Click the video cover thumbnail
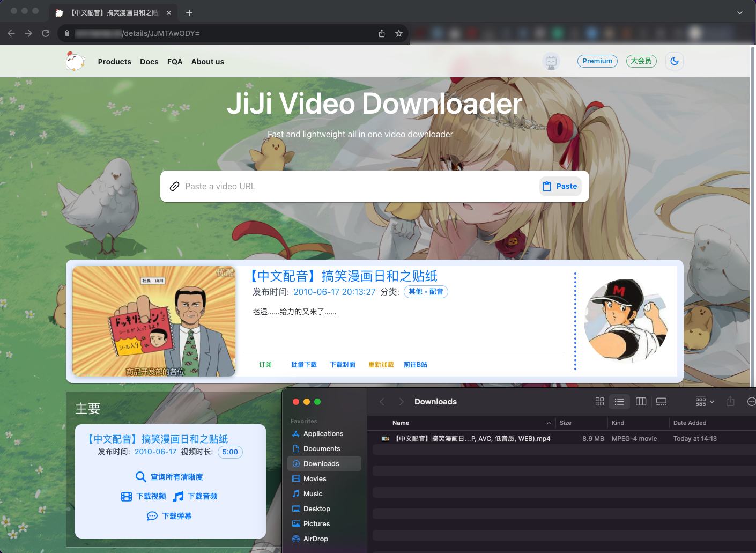The image size is (756, 553). [154, 321]
